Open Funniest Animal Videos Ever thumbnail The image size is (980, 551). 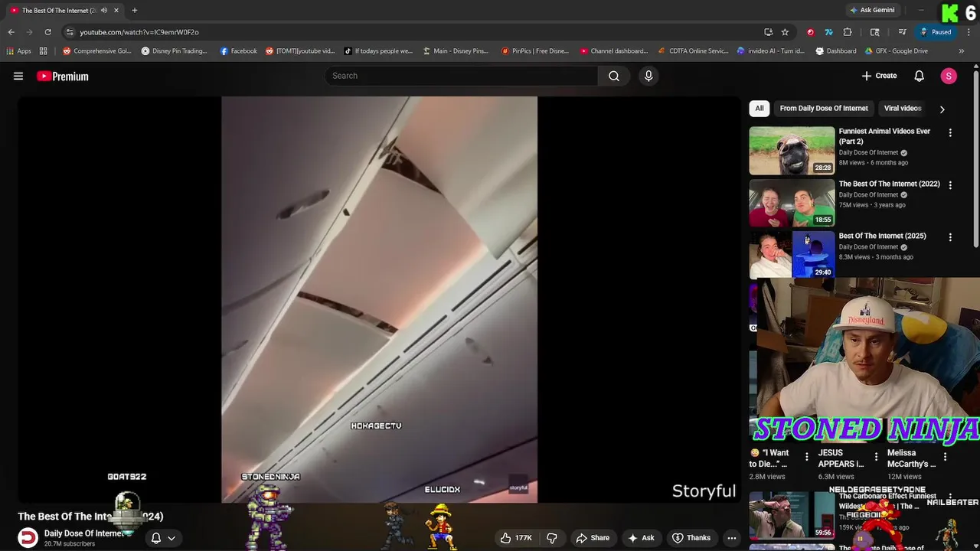pyautogui.click(x=792, y=151)
